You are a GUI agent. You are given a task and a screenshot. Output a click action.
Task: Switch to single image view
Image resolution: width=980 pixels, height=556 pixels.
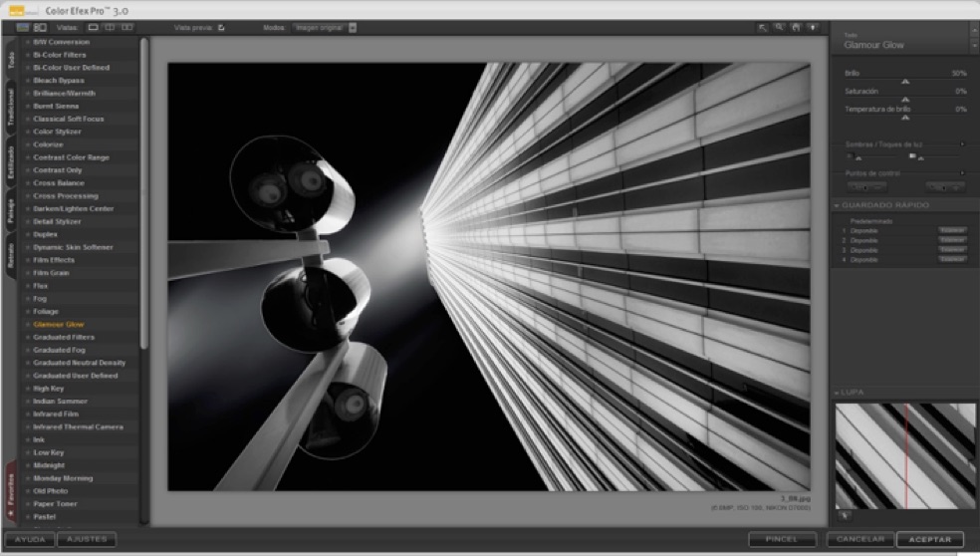[x=94, y=28]
